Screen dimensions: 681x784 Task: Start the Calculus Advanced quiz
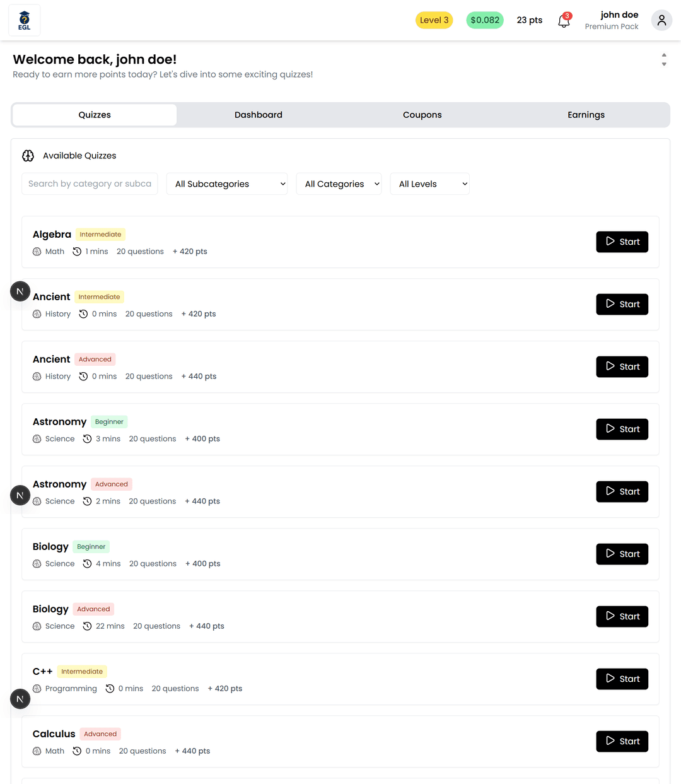pos(622,741)
